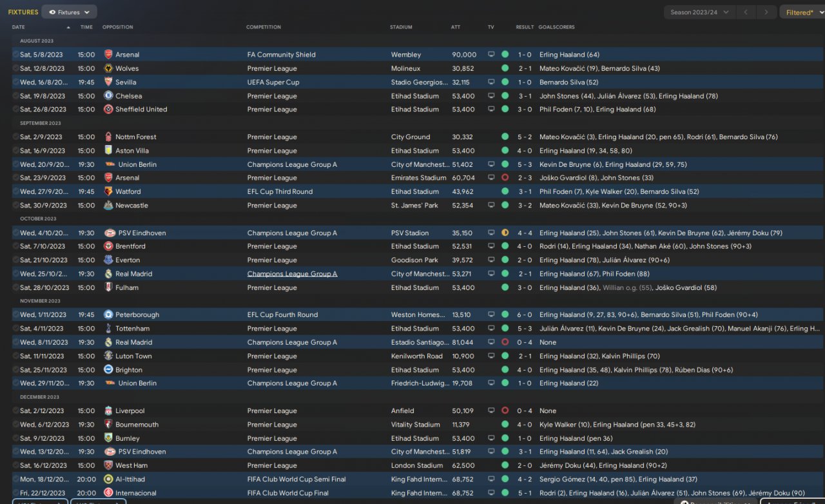Click the red loss indicator in the Liverpool row

click(x=505, y=411)
